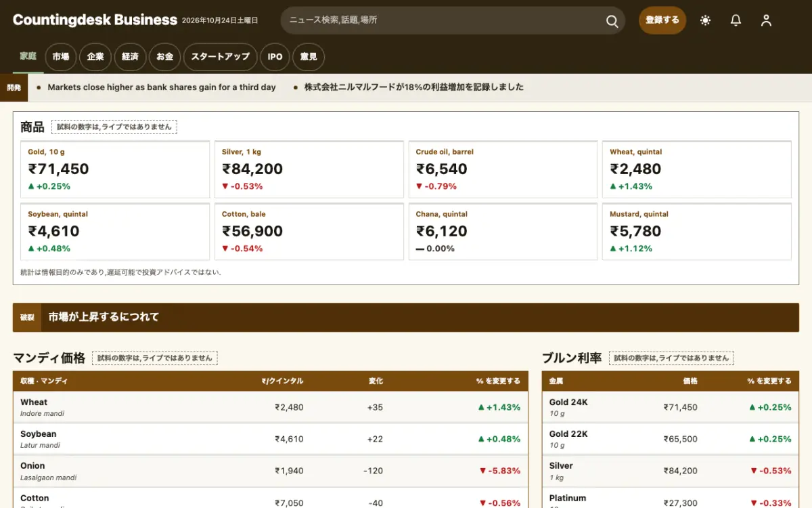Click the 金属 column header
This screenshot has height=508, width=812.
[556, 381]
